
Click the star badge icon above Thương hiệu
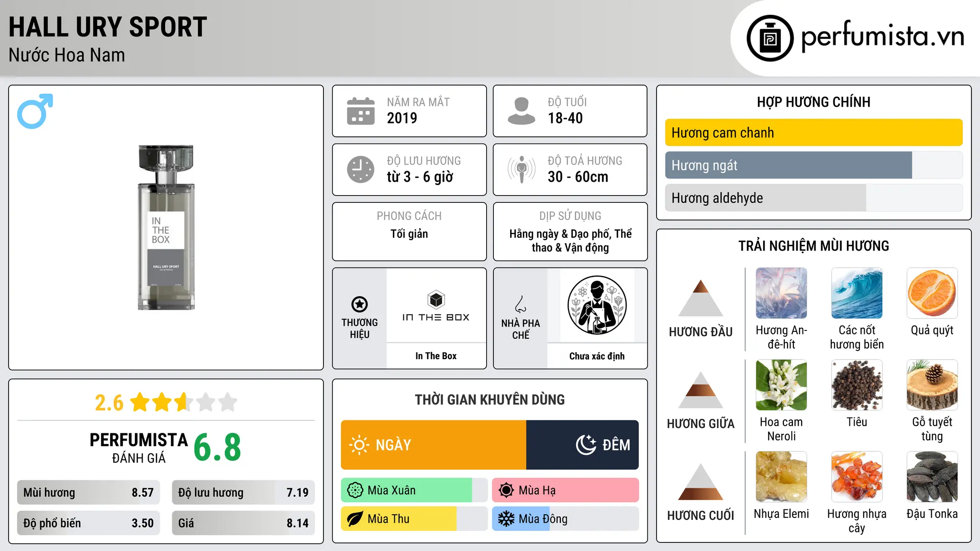pos(359,304)
